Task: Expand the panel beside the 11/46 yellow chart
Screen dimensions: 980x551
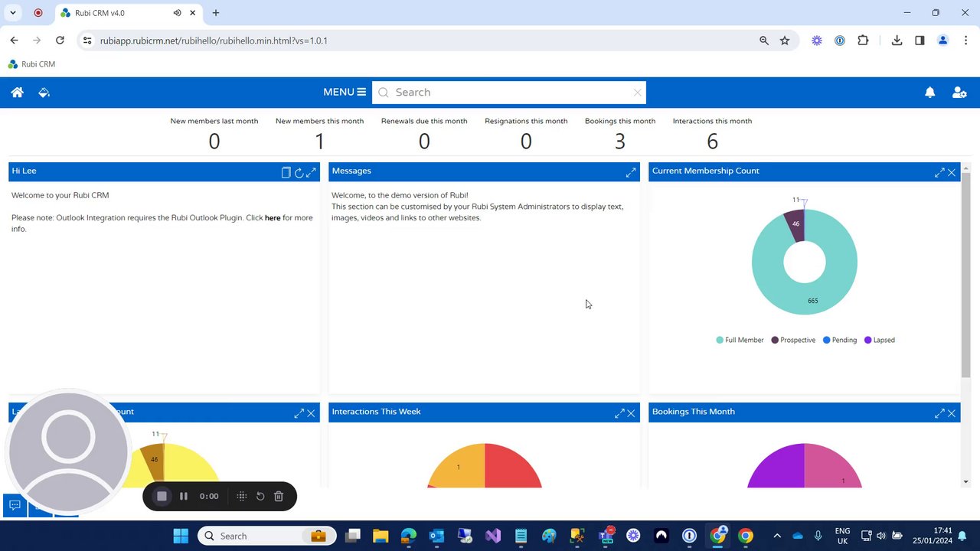Action: (x=299, y=413)
